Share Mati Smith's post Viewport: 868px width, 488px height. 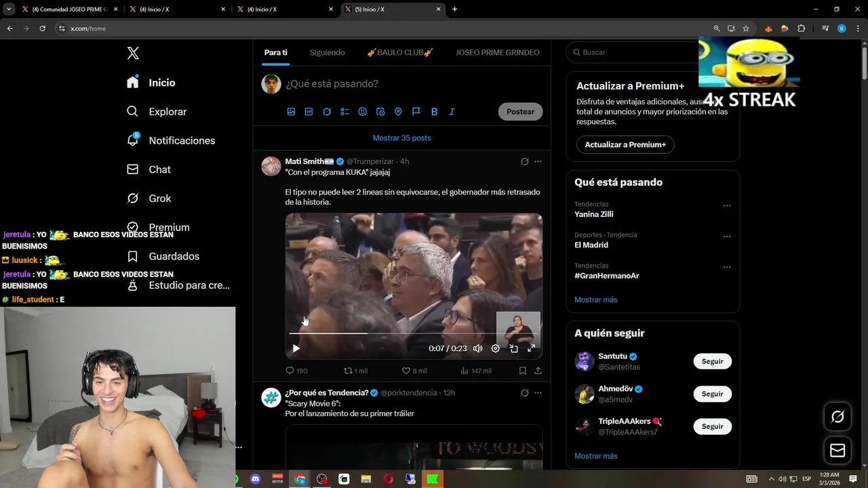[x=538, y=371]
